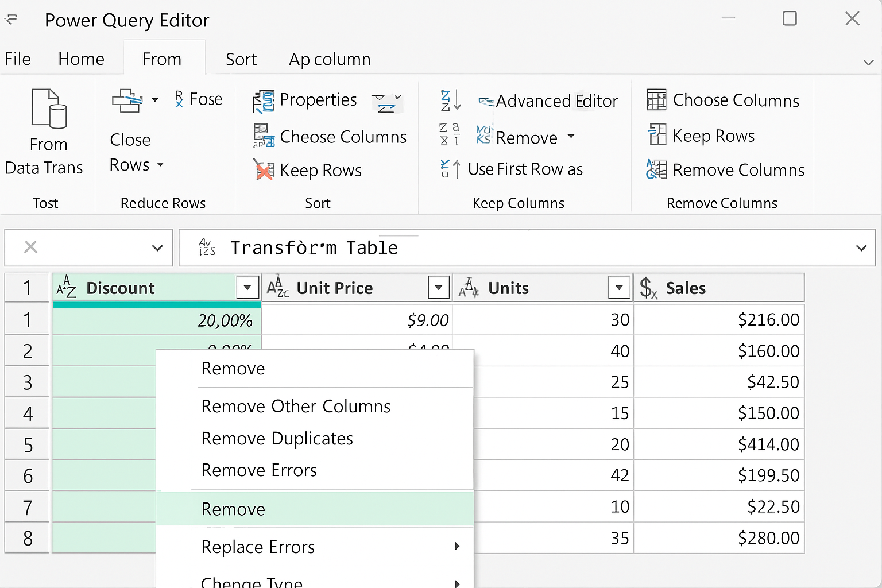Click the Cheose Columns icon in Sort group

tap(264, 136)
